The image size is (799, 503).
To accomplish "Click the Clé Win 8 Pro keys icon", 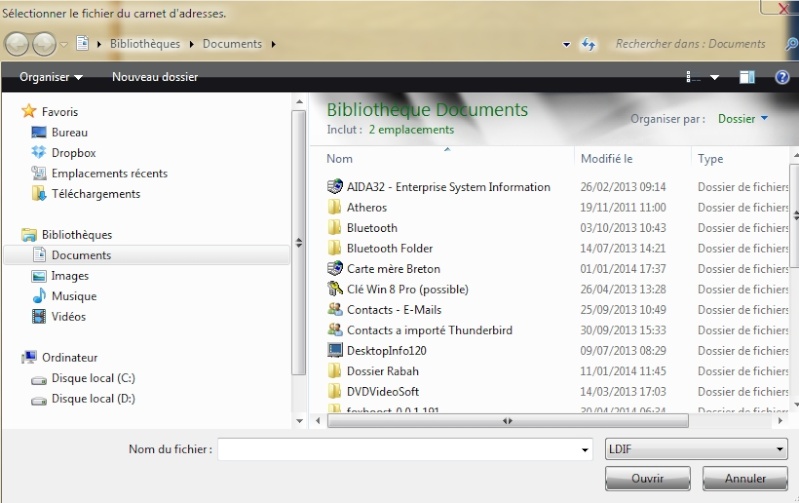I will (335, 289).
